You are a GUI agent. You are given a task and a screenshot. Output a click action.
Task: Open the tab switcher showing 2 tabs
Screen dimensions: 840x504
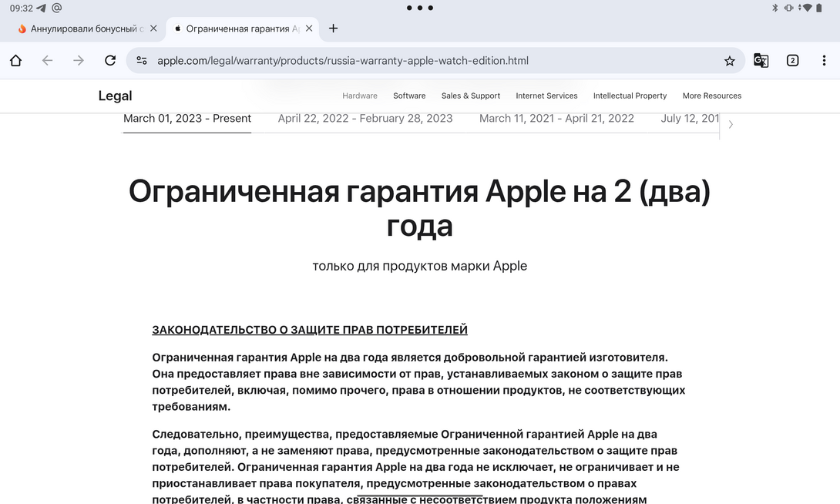pyautogui.click(x=792, y=61)
